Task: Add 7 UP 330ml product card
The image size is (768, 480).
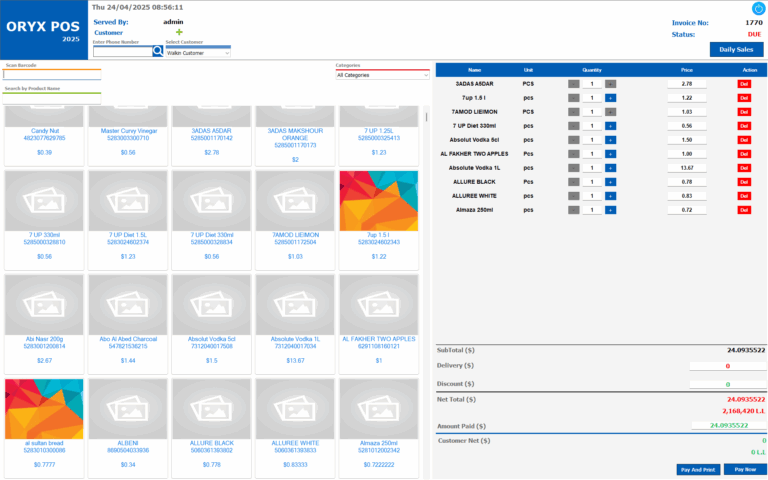Action: click(44, 219)
